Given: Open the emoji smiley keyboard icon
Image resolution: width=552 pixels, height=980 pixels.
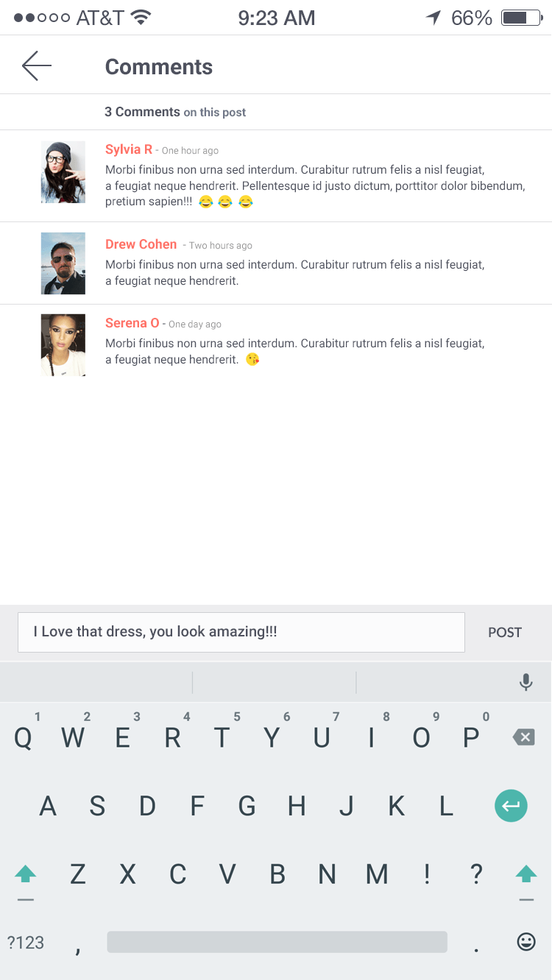Looking at the screenshot, I should 526,942.
